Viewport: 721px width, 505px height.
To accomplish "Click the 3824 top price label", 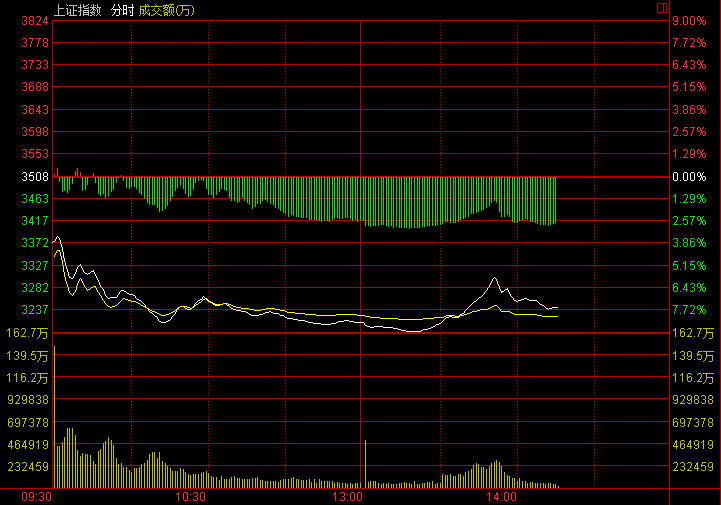I will (35, 21).
